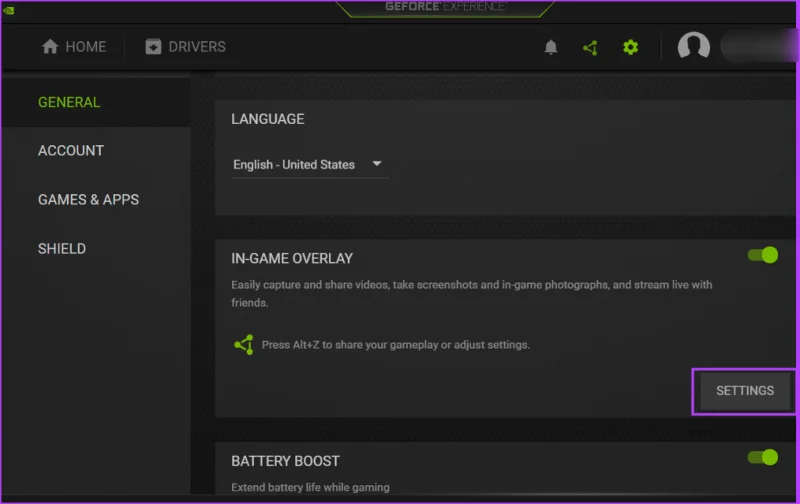Click the BATTERY BOOST heading
Image resolution: width=800 pixels, height=504 pixels.
coord(285,461)
